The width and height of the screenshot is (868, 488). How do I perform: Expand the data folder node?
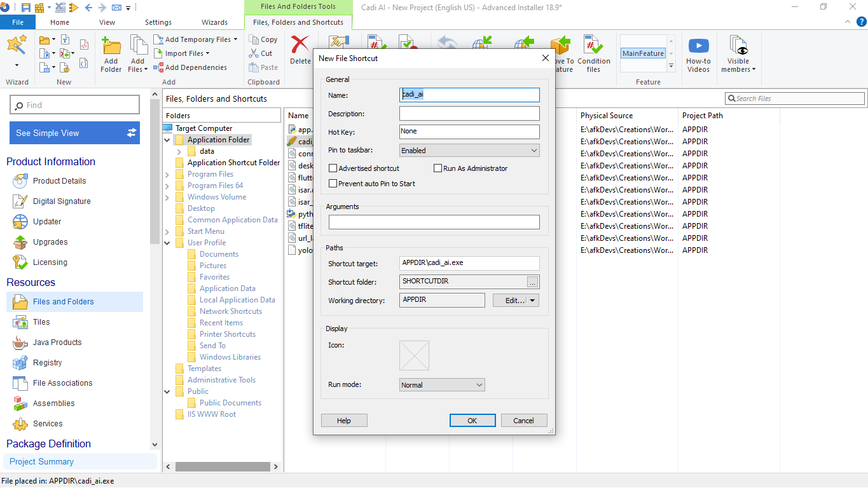[x=179, y=151]
